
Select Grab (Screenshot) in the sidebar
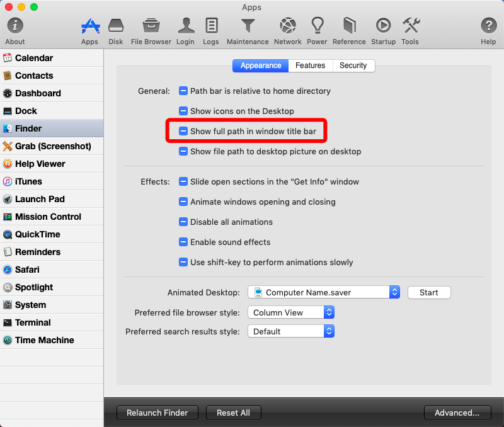(52, 146)
